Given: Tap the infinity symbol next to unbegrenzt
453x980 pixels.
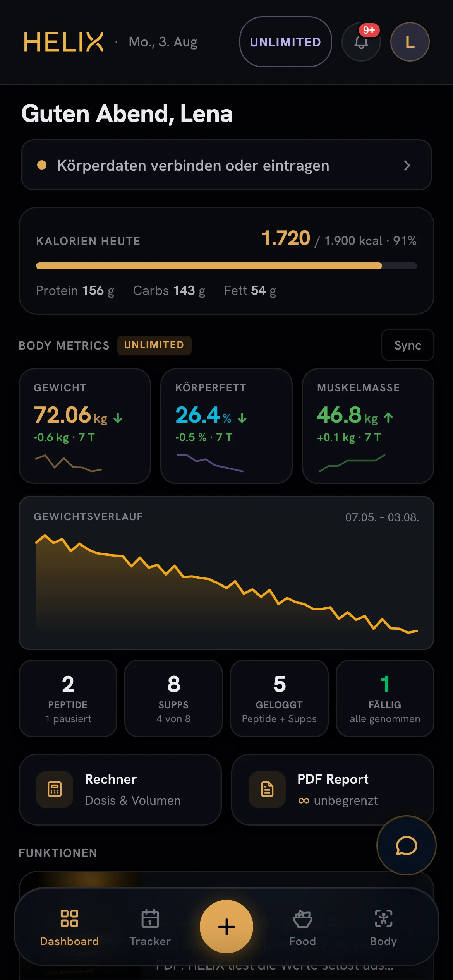Looking at the screenshot, I should coord(304,801).
